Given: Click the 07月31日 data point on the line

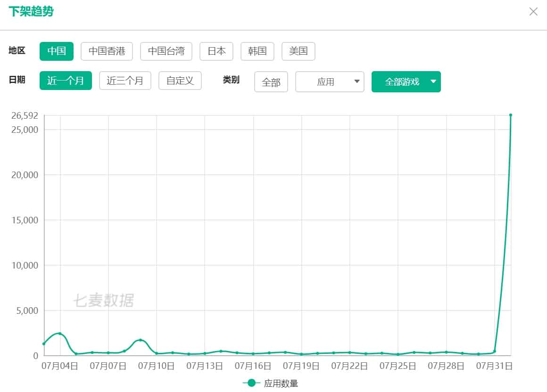Looking at the screenshot, I should (494, 351).
